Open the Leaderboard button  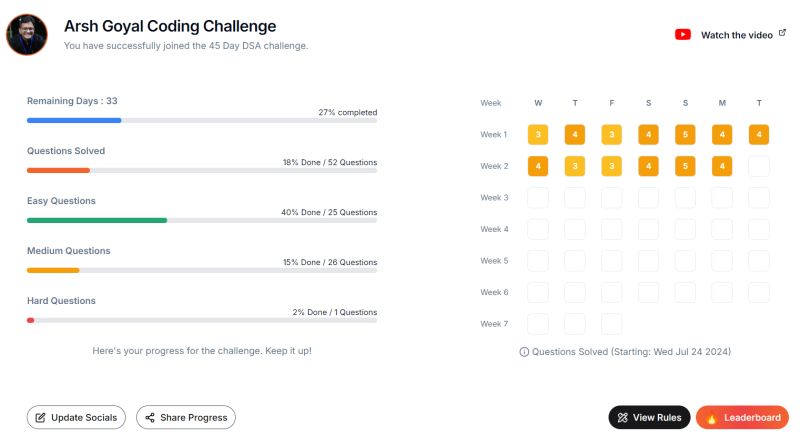[x=742, y=417]
